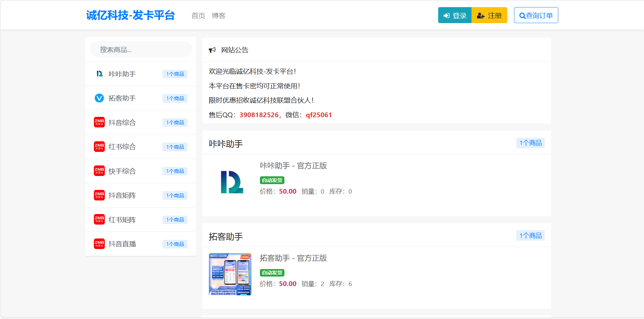Focus the 搜索商品 search field
The height and width of the screenshot is (319, 644).
click(141, 50)
